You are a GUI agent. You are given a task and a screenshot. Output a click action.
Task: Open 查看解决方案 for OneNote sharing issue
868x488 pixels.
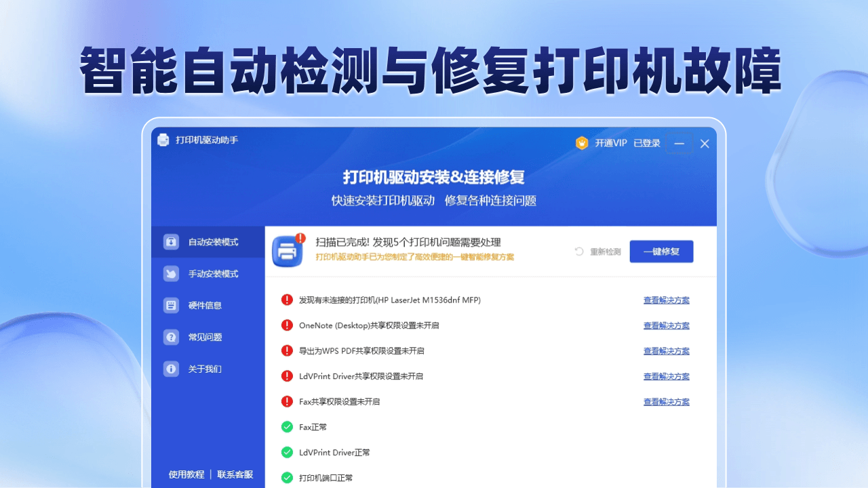[x=666, y=325]
